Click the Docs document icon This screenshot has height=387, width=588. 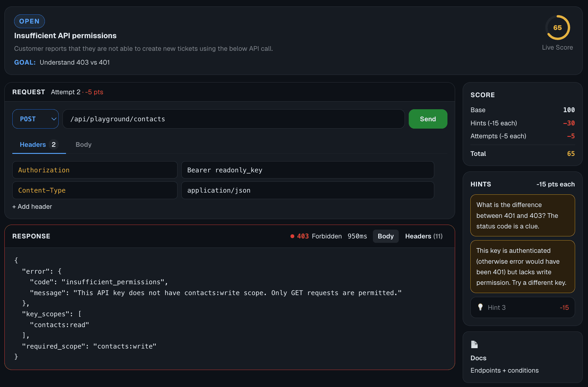coord(474,344)
